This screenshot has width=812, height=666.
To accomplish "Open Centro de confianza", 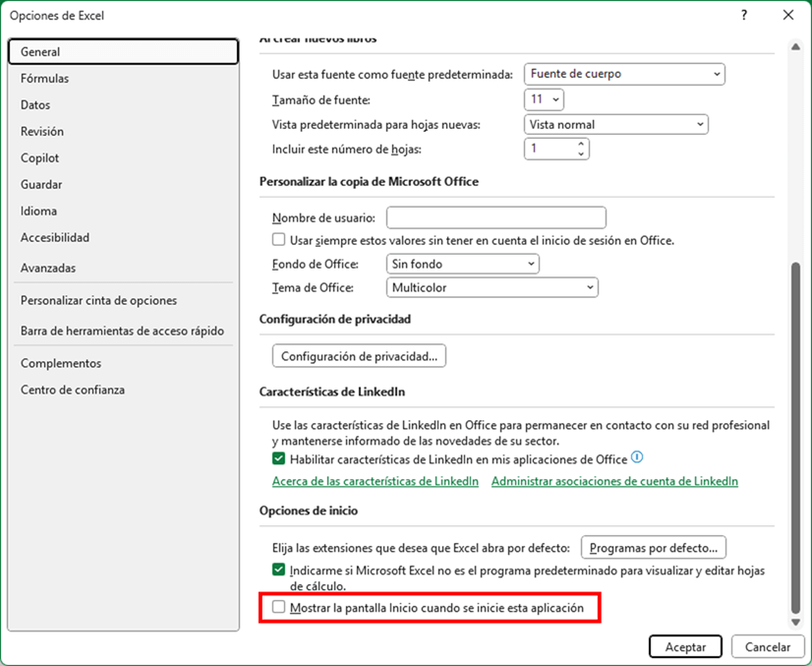I will pos(123,390).
